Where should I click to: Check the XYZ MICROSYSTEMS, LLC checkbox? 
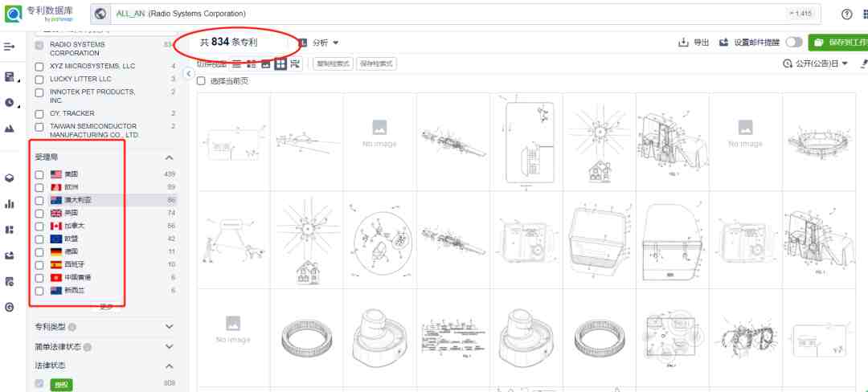click(39, 67)
